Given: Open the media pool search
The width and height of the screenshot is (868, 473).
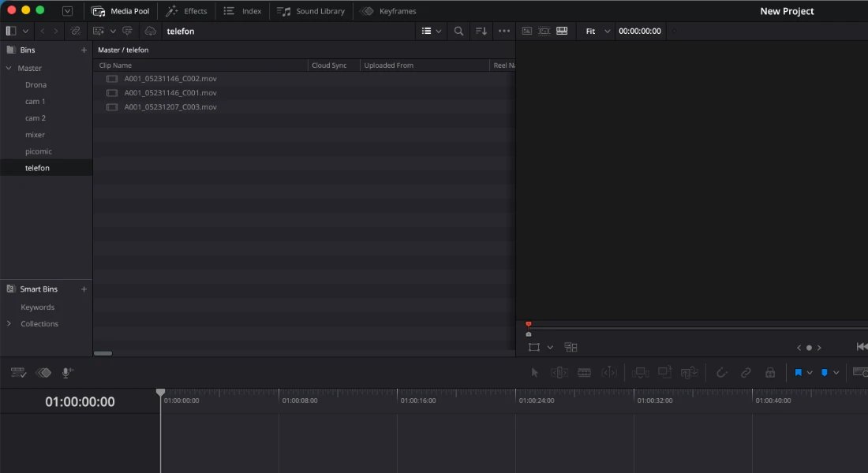Looking at the screenshot, I should click(x=458, y=31).
